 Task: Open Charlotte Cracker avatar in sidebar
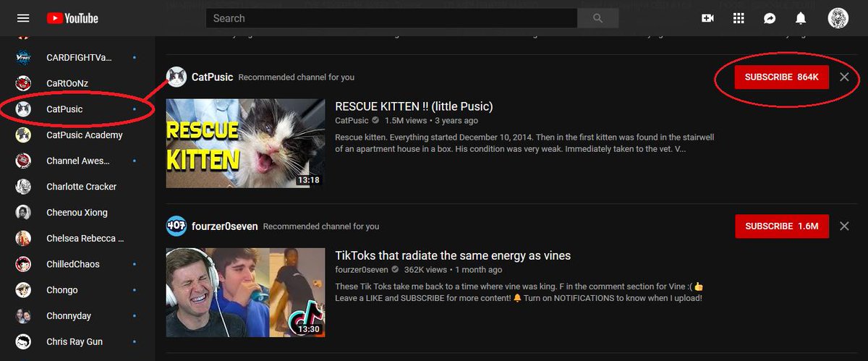click(x=23, y=187)
